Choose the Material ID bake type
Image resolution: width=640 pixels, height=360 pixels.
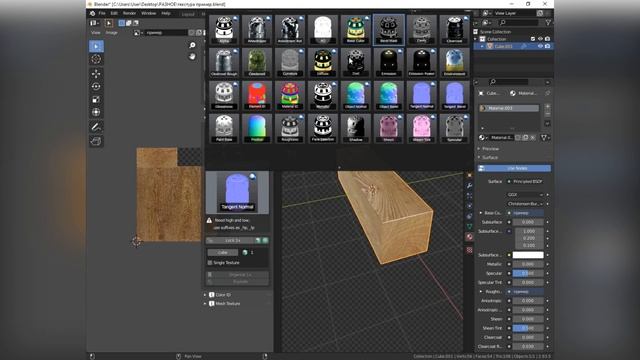point(290,95)
